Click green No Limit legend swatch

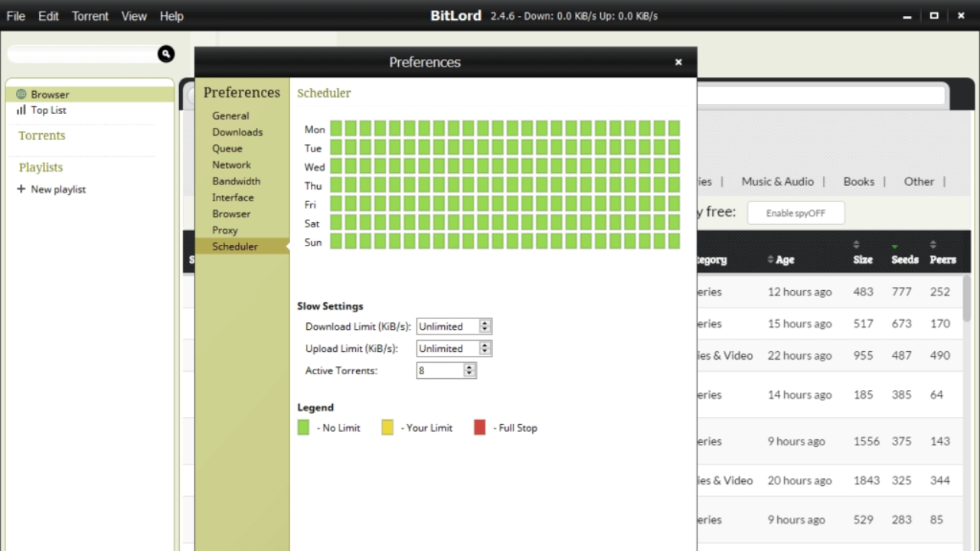pyautogui.click(x=303, y=428)
